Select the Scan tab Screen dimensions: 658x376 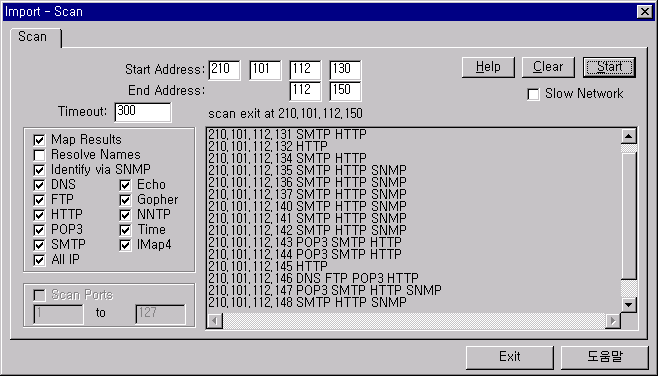[x=33, y=37]
